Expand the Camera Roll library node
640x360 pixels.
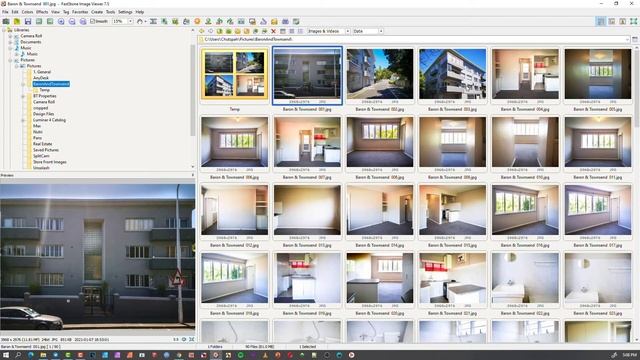10,36
